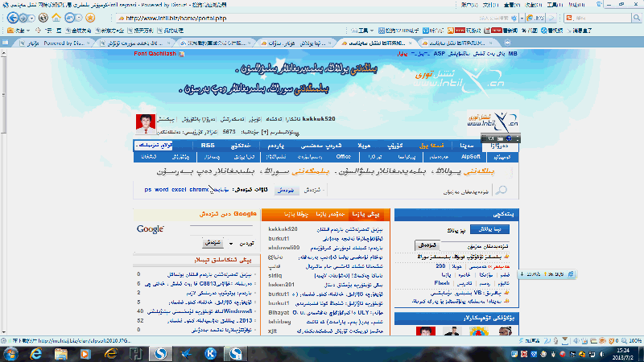Click the ASP link in top bar
644x362 pixels.
point(439,54)
